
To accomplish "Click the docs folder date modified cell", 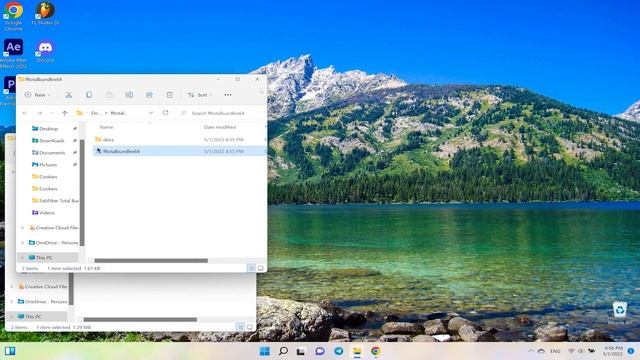I will click(x=224, y=140).
